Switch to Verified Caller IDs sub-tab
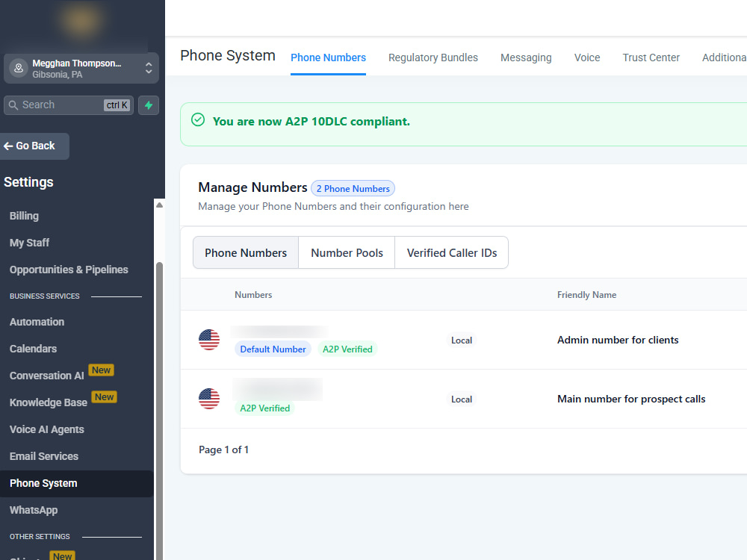This screenshot has height=560, width=747. pos(452,252)
